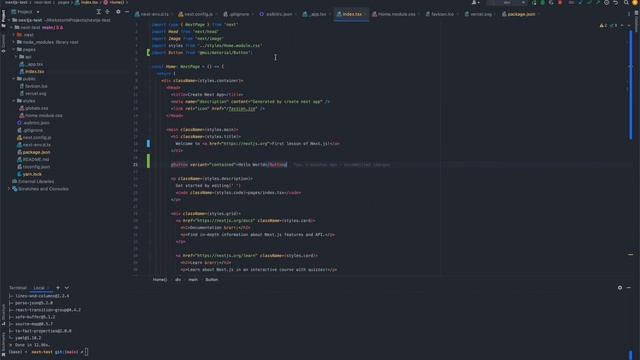
Task: Click the blue change marker at line 18 gutter
Action: [148, 143]
